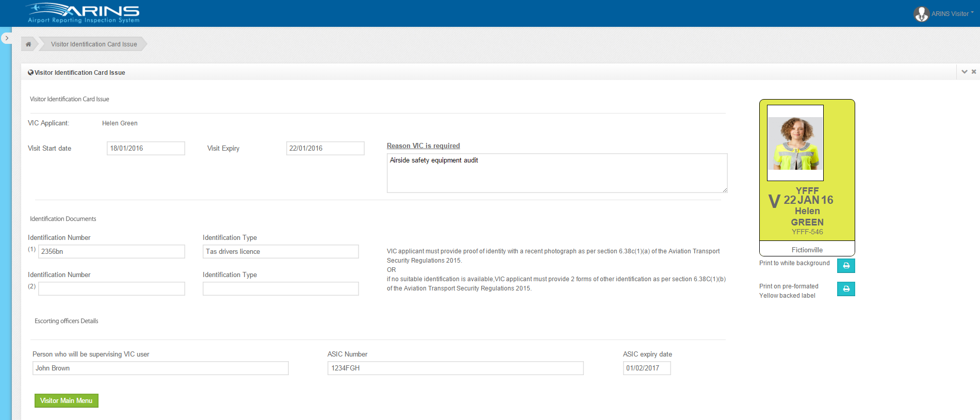Image resolution: width=980 pixels, height=420 pixels.
Task: Close the Visitor Identification Card panel
Action: 974,72
